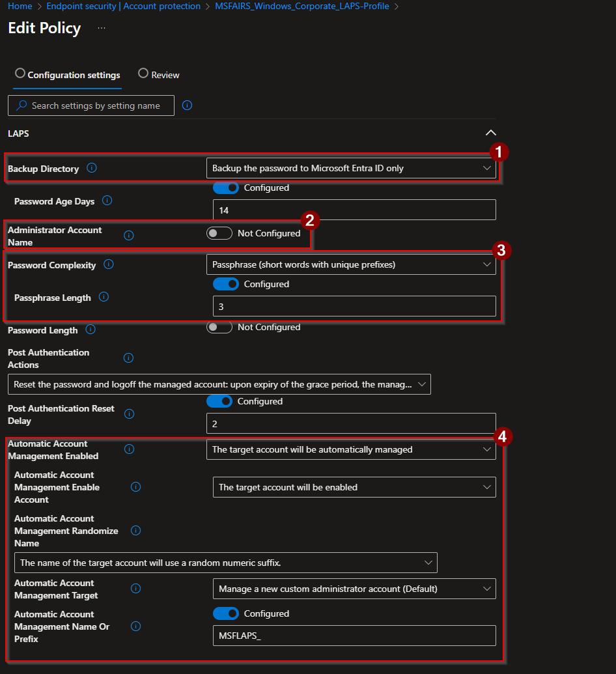This screenshot has height=674, width=616.
Task: Open the Password Complexity dropdown
Action: point(351,264)
